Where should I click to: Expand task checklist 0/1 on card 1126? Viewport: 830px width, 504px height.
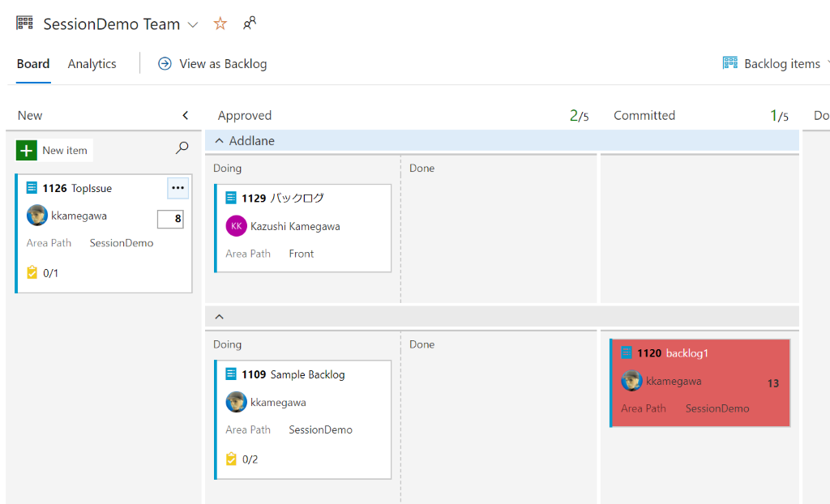point(42,272)
